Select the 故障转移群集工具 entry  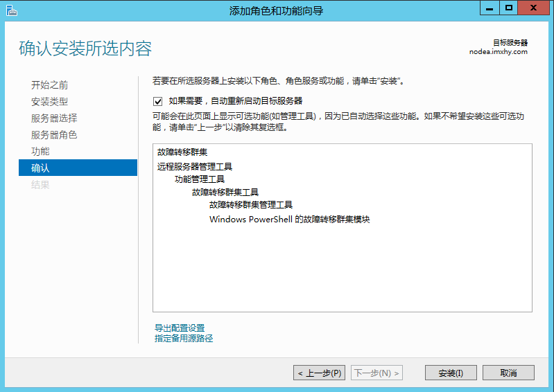click(x=225, y=193)
